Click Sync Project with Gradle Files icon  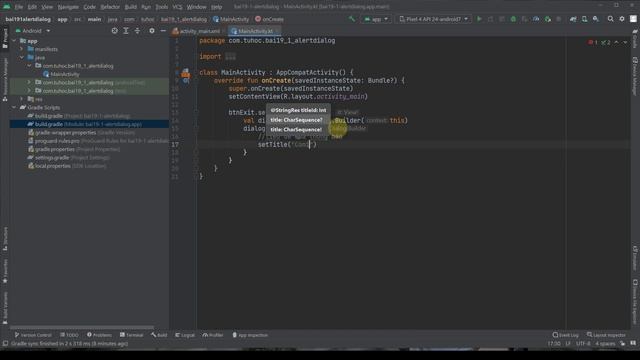(573, 19)
